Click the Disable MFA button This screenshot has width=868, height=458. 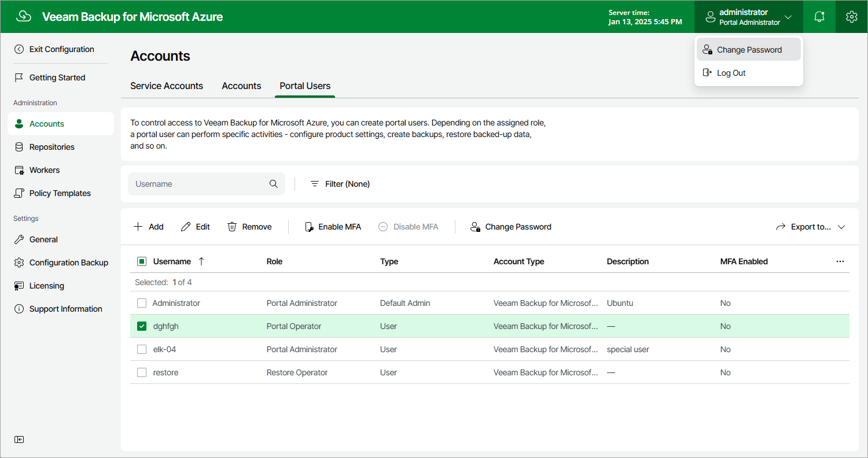(x=409, y=227)
